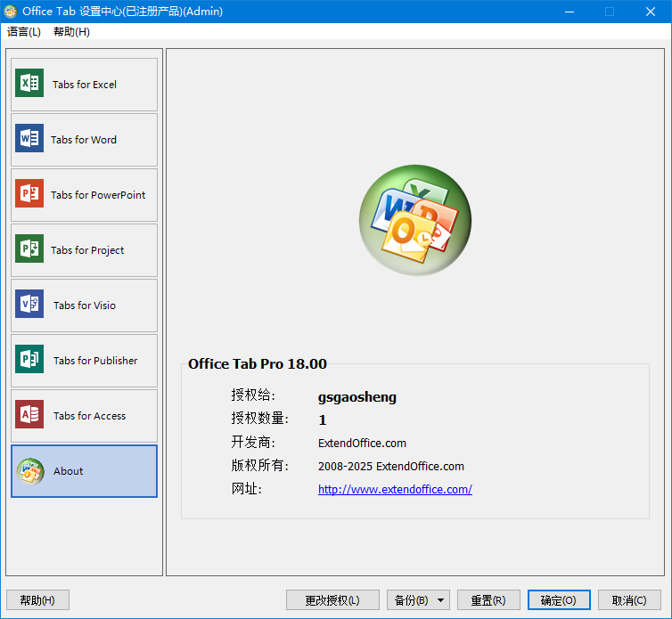Click the Project icon in sidebar
Viewport: 672px width, 619px height.
(x=29, y=248)
